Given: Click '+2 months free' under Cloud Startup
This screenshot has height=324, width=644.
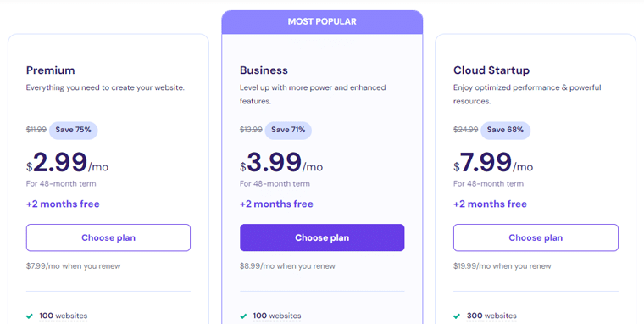Looking at the screenshot, I should [x=490, y=204].
